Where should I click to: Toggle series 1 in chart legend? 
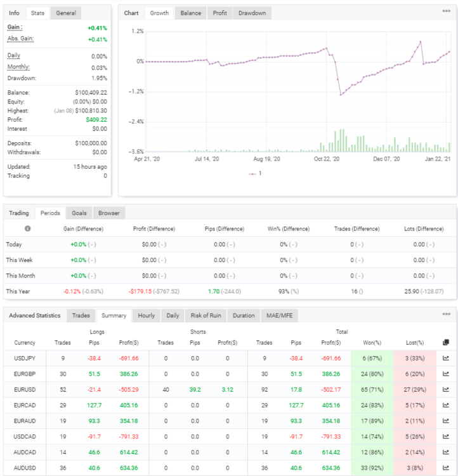(x=255, y=174)
